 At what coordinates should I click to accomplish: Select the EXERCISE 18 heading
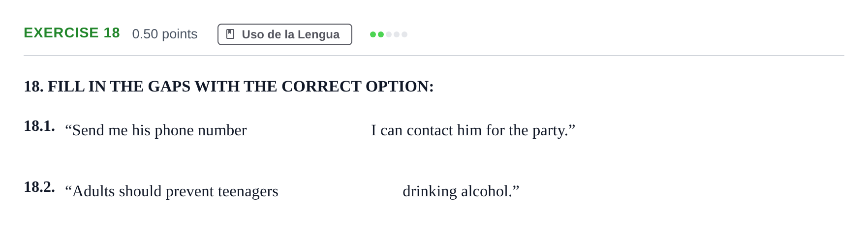point(72,33)
